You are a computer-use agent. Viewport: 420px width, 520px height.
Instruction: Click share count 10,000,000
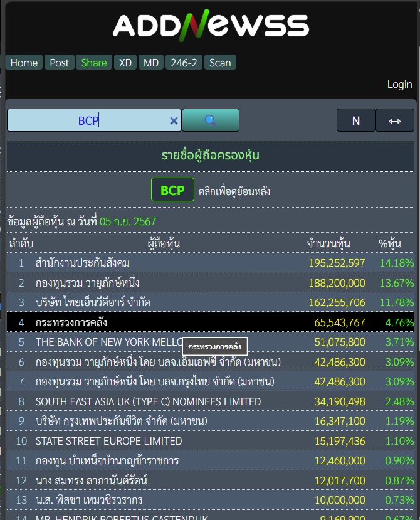339,500
